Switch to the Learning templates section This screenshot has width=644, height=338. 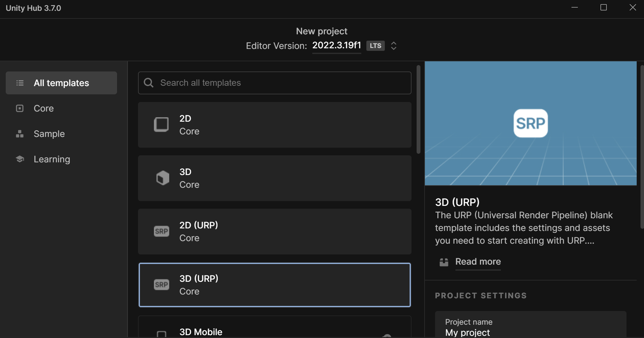(x=52, y=159)
